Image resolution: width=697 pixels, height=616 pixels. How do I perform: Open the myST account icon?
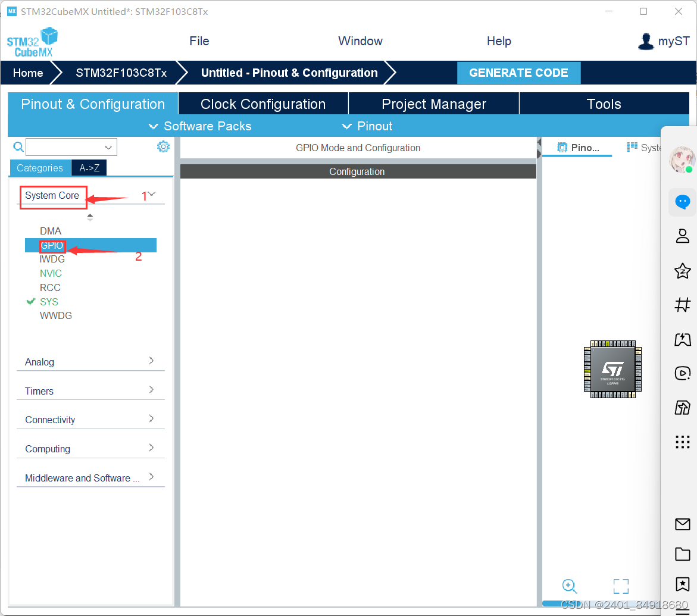coord(646,41)
